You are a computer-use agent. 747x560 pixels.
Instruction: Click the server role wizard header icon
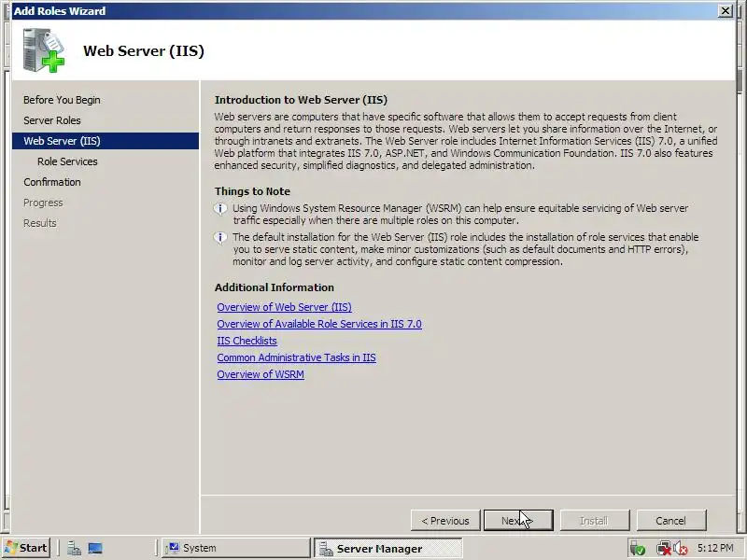coord(43,50)
